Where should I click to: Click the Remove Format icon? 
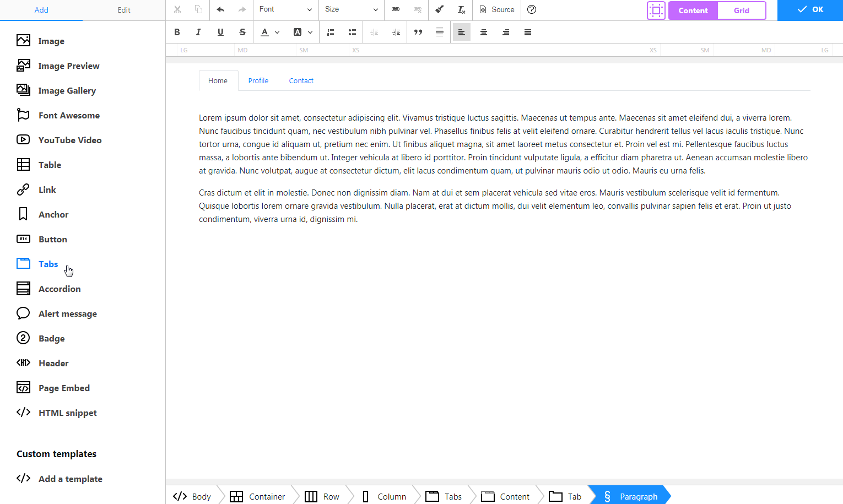click(x=461, y=9)
